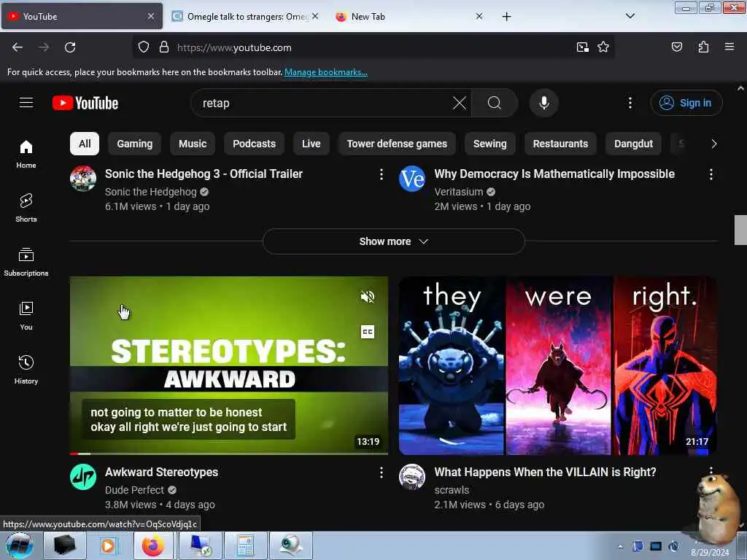Open the list all tabs dropdown

[630, 16]
